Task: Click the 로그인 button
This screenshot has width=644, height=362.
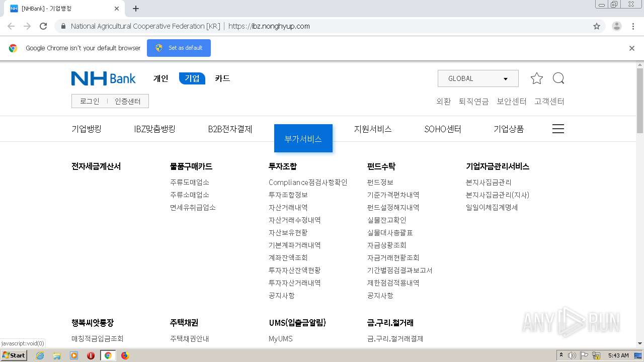Action: (x=90, y=101)
